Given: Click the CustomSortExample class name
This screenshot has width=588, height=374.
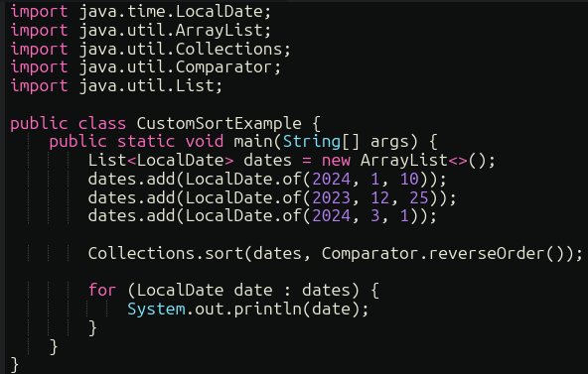Looking at the screenshot, I should coord(219,123).
